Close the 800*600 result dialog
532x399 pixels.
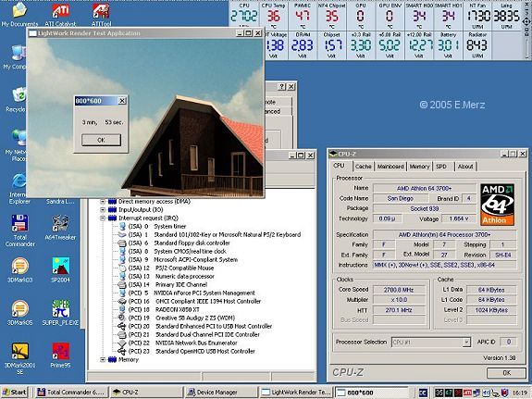click(x=122, y=101)
